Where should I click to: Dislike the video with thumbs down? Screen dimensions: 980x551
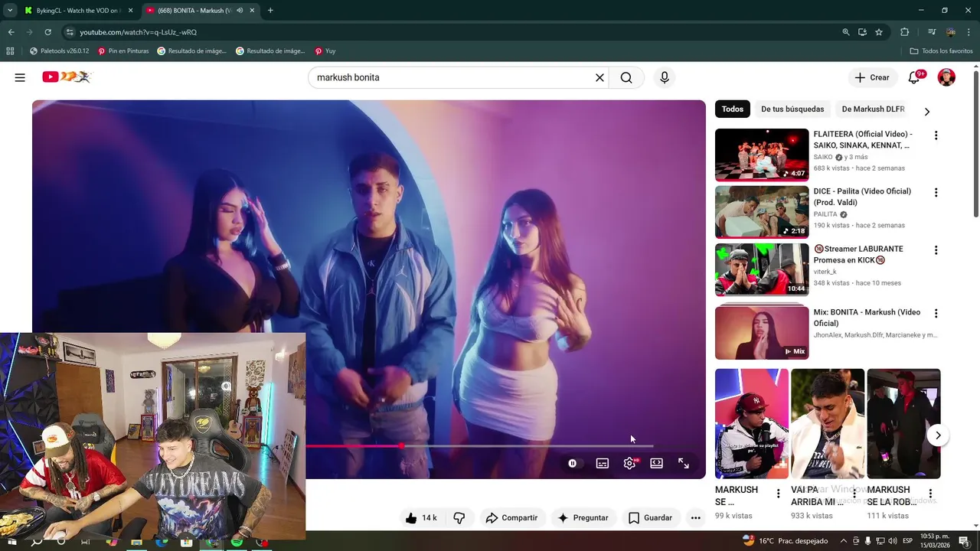459,518
